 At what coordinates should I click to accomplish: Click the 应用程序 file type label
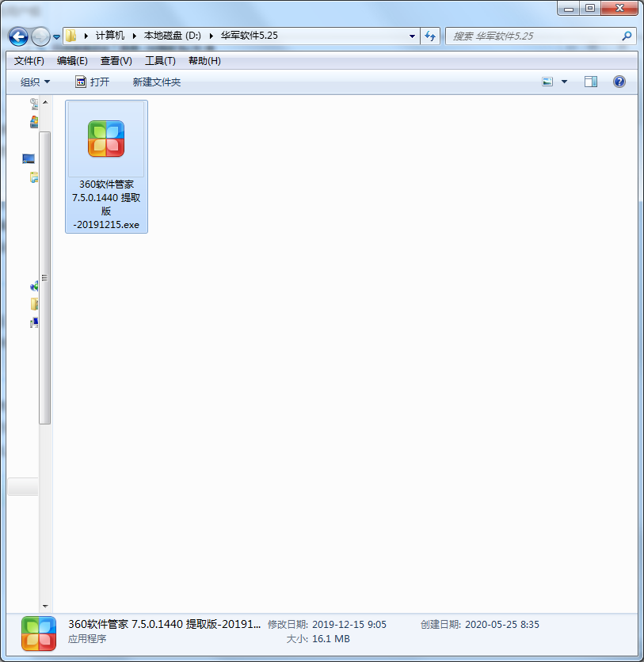tap(87, 639)
